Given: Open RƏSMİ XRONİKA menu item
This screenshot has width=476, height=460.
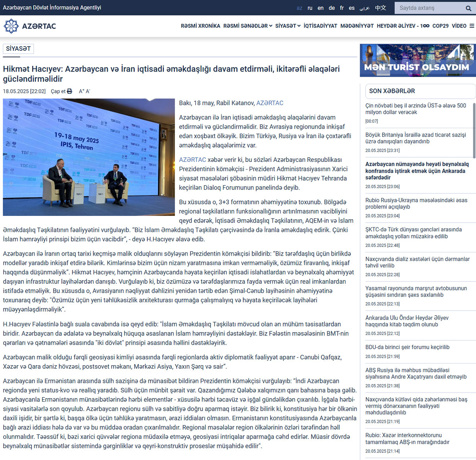Looking at the screenshot, I should click(x=200, y=26).
